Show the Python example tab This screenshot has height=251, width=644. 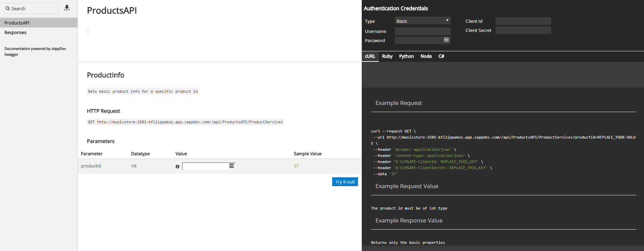[x=406, y=56]
